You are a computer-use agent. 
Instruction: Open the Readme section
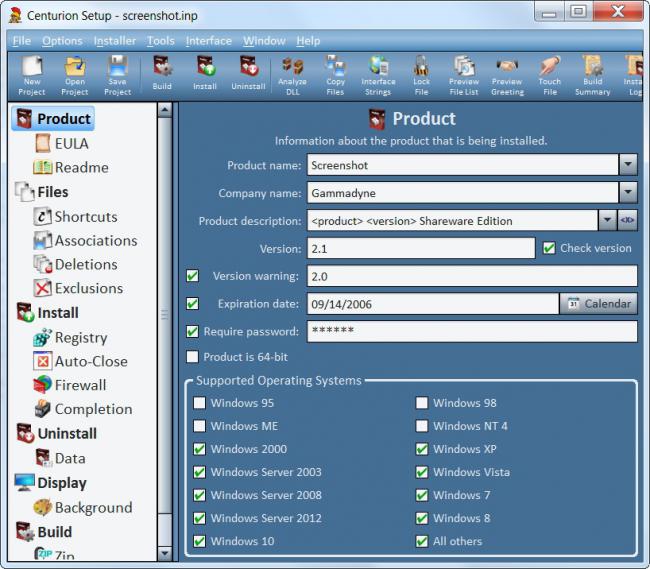(x=71, y=167)
